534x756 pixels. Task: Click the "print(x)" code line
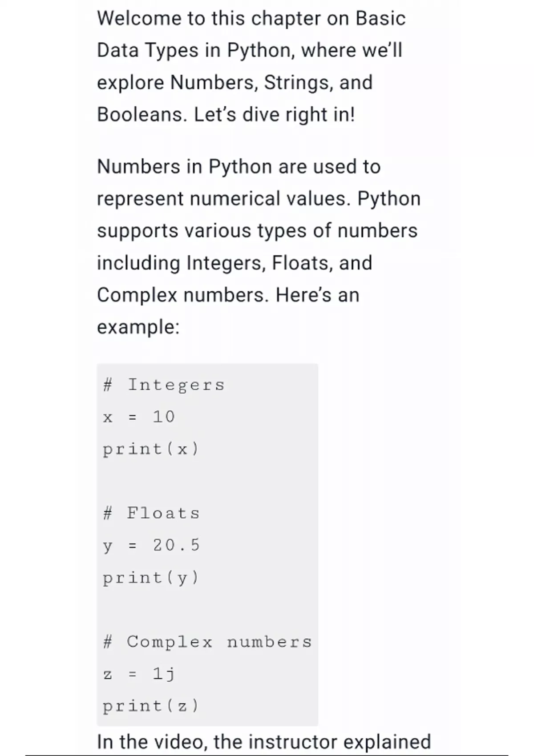150,449
